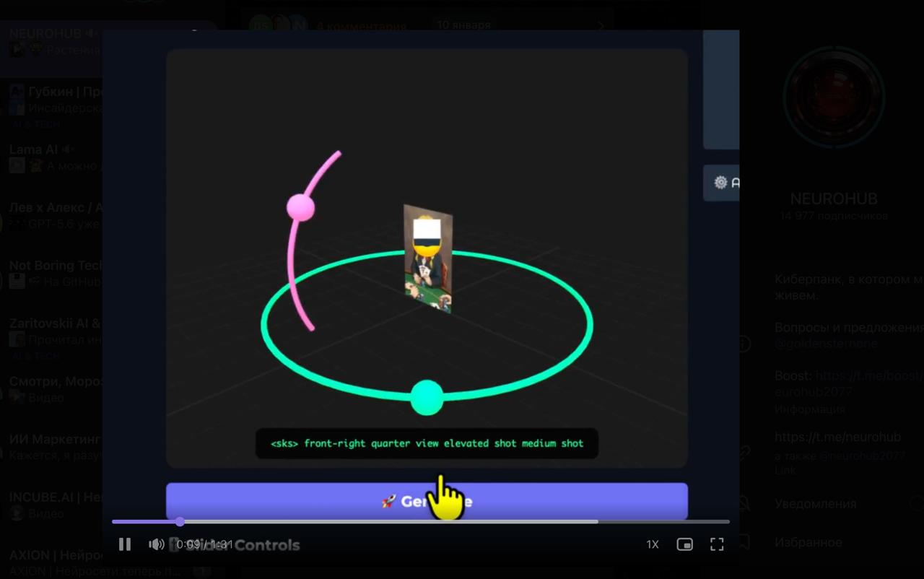Viewport: 924px width, 579px height.
Task: Open the Смотри, Мороз chat
Action: (x=52, y=389)
